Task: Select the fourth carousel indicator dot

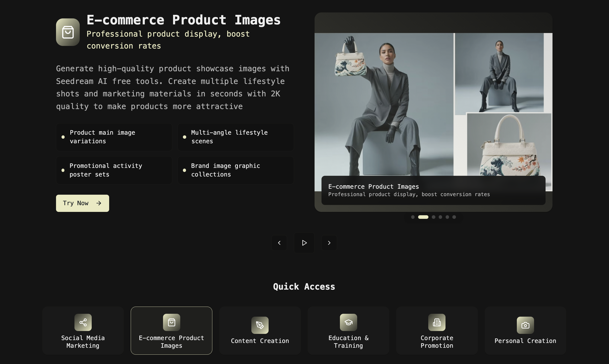Action: (x=440, y=217)
